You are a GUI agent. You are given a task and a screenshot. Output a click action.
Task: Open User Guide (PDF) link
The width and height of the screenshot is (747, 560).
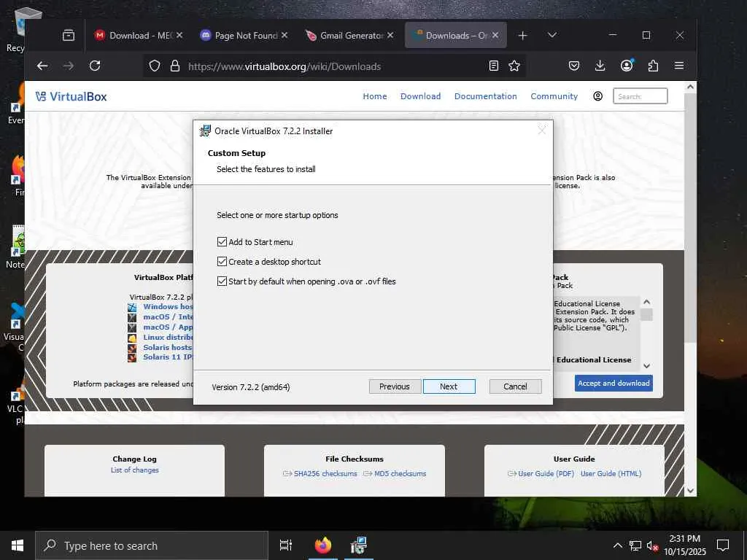click(x=546, y=473)
